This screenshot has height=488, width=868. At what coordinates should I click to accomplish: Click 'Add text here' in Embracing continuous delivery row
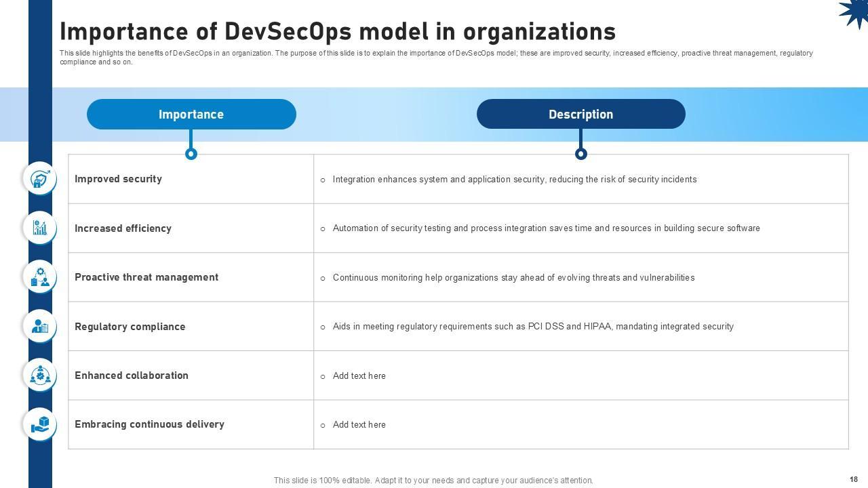coord(359,425)
